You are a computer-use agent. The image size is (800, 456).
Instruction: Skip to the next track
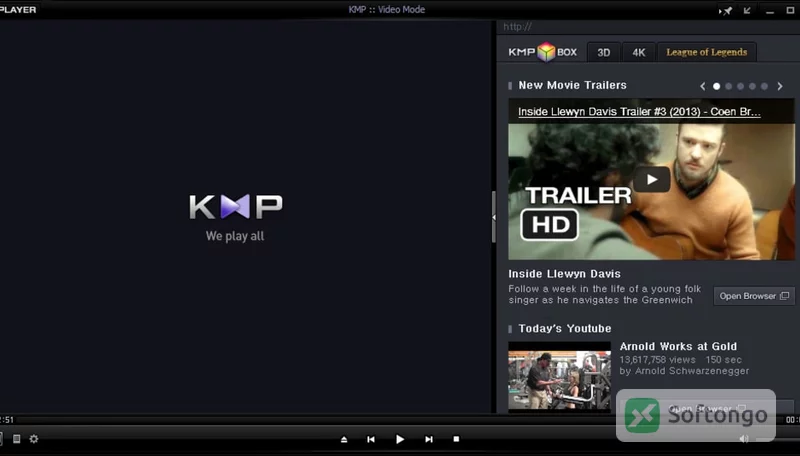tap(429, 439)
